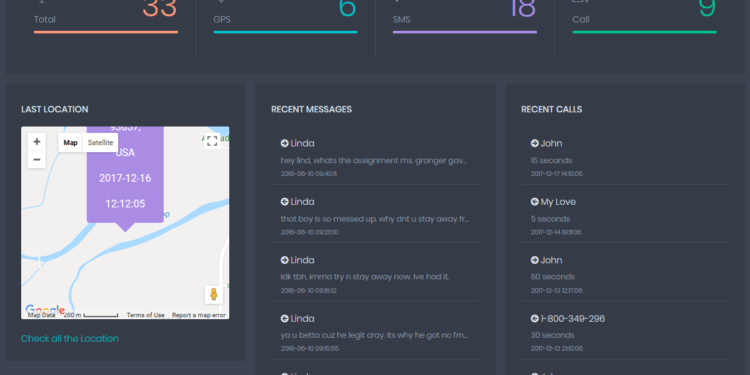Viewport: 750px width, 375px height.
Task: Toggle fullscreen view of the map
Action: tap(212, 141)
